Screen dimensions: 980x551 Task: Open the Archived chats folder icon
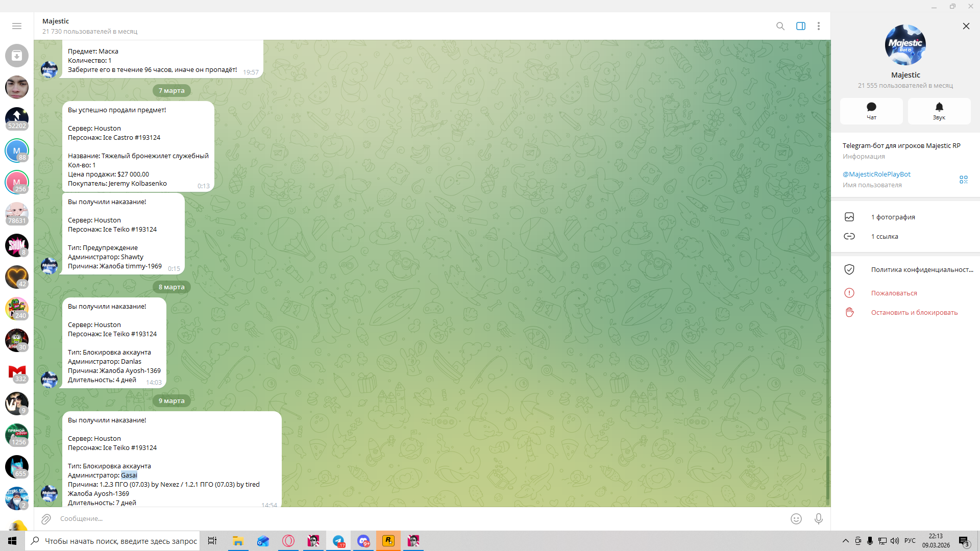(17, 56)
